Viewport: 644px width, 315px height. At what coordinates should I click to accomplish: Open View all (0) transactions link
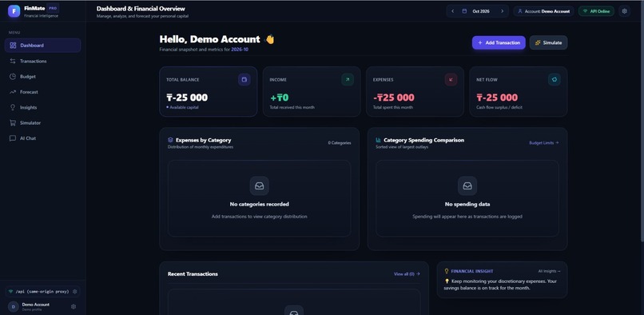click(x=407, y=274)
